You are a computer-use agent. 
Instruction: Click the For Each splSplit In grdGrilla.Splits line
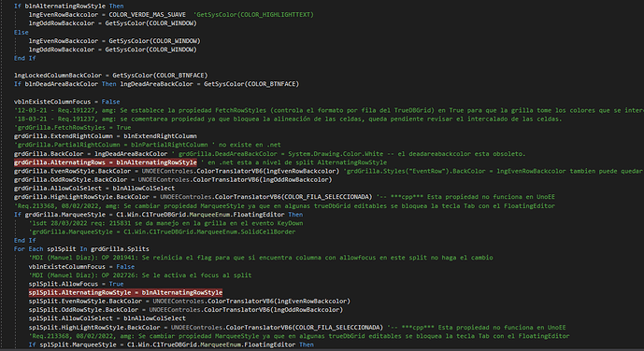point(81,249)
